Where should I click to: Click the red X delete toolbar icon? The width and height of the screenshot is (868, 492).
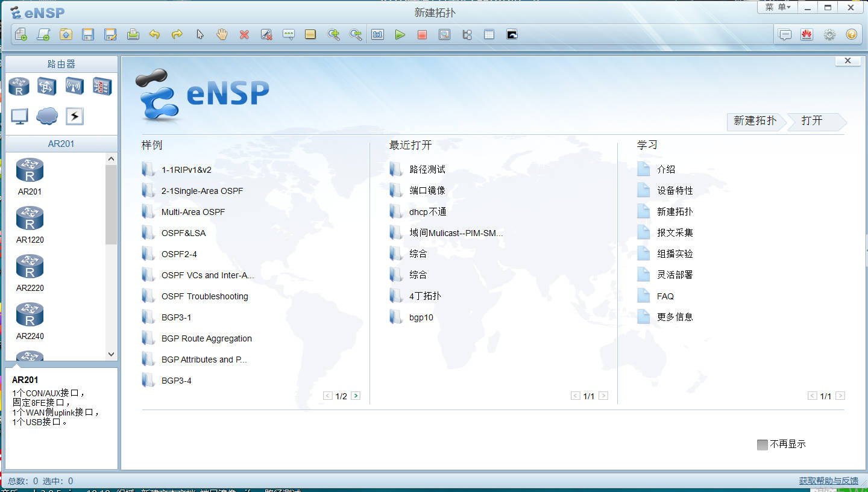tap(244, 34)
